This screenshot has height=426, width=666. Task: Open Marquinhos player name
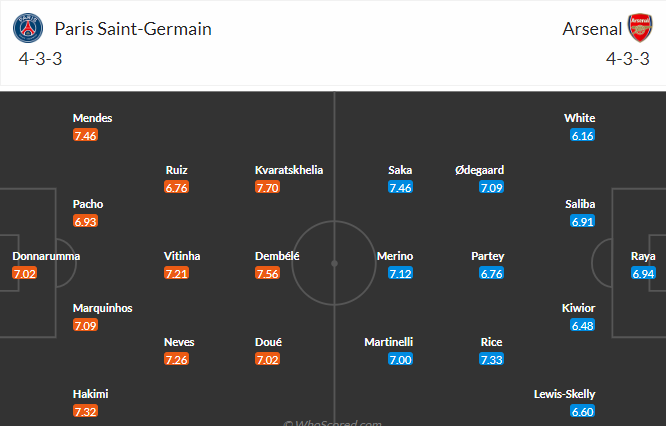click(x=102, y=308)
